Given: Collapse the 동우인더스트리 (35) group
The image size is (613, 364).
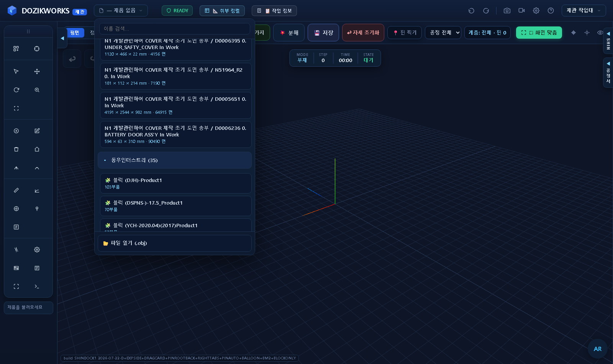Looking at the screenshot, I should coord(175,160).
